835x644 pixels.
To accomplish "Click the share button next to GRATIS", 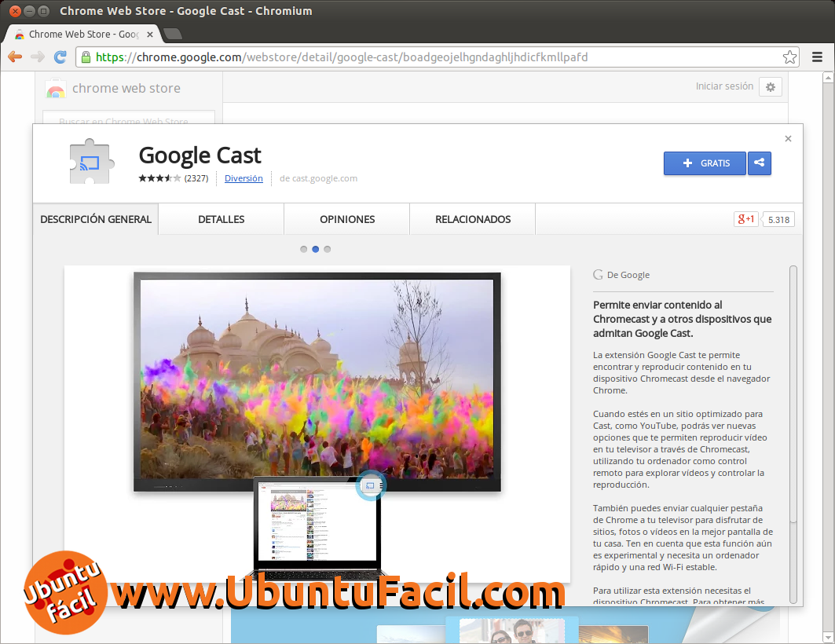I will [760, 163].
